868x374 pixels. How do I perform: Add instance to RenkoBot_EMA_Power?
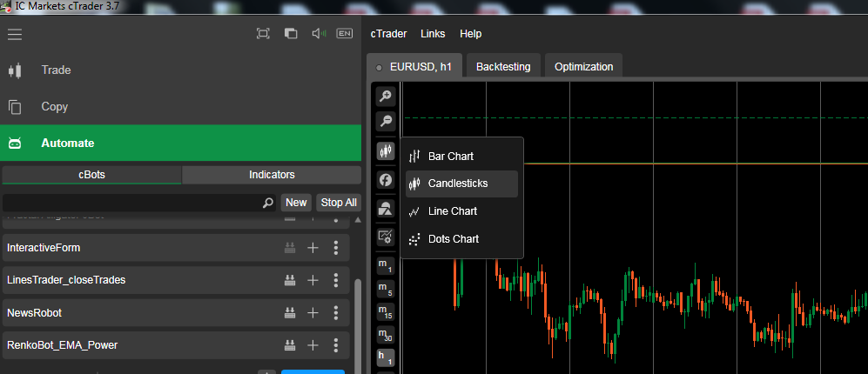(x=313, y=346)
